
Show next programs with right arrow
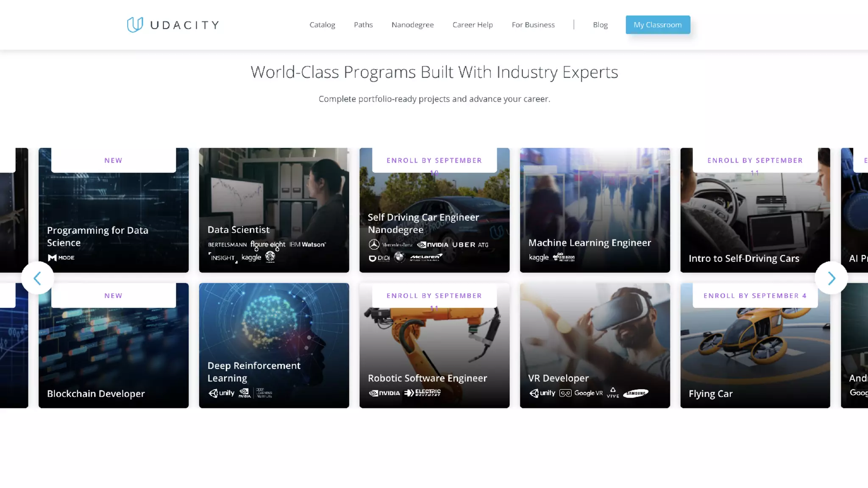click(x=831, y=278)
